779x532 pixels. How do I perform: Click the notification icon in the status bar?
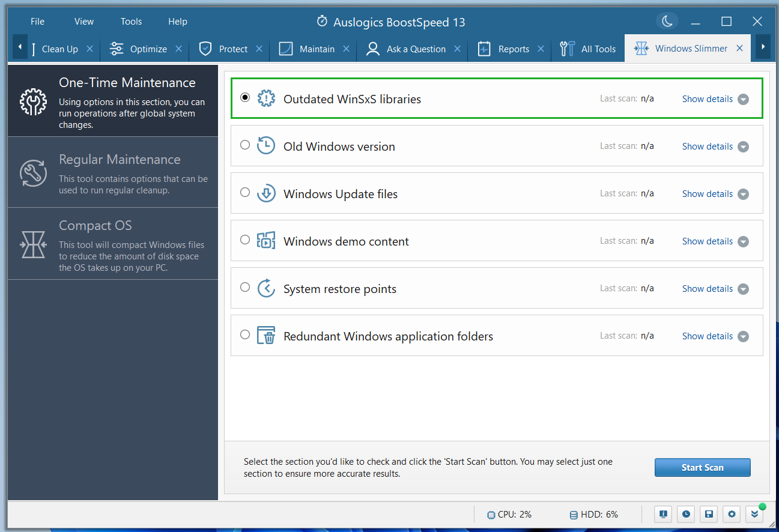(x=663, y=514)
